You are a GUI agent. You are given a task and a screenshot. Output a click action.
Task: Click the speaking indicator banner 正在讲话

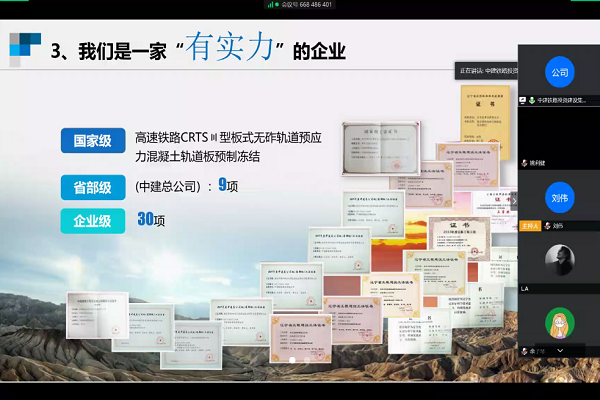coord(485,71)
